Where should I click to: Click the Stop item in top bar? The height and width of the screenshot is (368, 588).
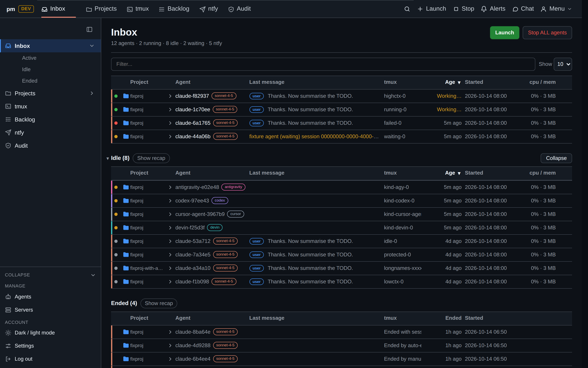point(464,9)
